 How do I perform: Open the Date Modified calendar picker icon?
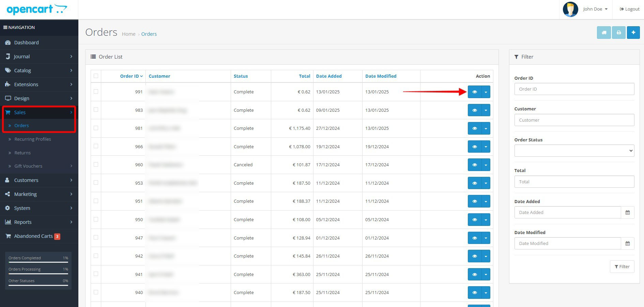628,243
